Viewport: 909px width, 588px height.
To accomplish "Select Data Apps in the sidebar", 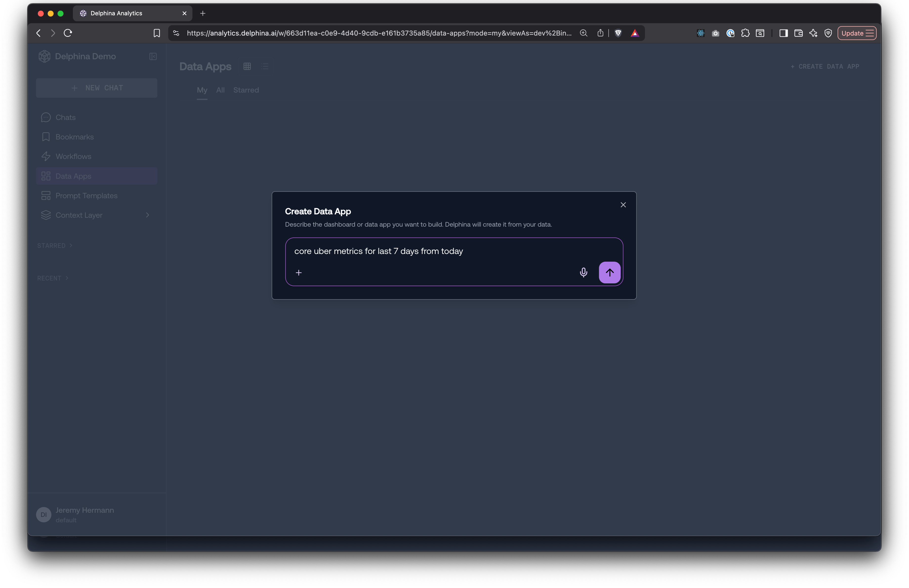I will pos(97,176).
